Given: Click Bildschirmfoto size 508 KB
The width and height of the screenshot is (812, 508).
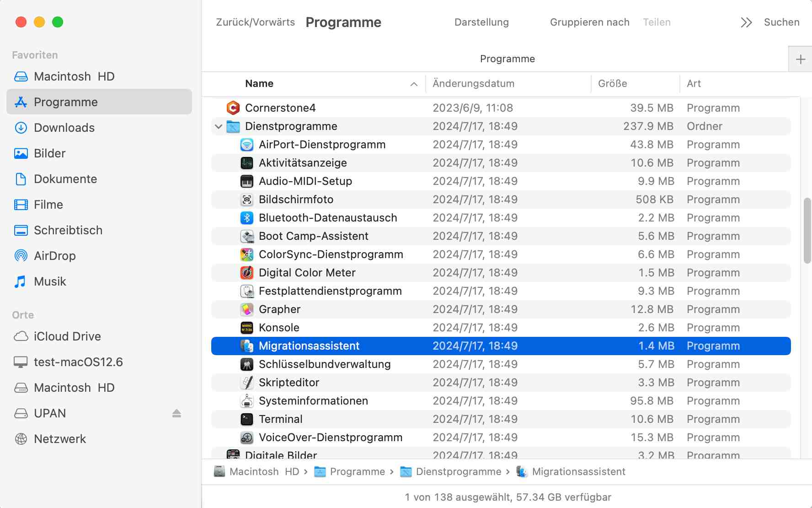Looking at the screenshot, I should click(655, 200).
